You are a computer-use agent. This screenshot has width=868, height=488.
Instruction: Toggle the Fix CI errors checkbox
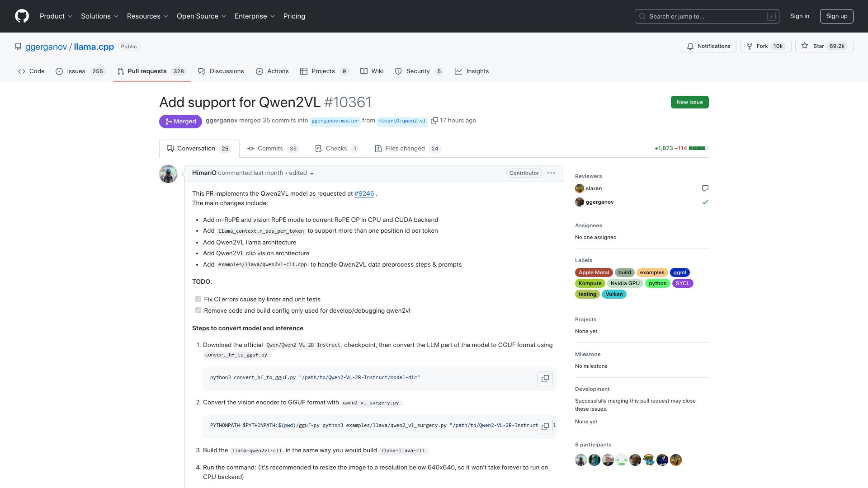(198, 299)
